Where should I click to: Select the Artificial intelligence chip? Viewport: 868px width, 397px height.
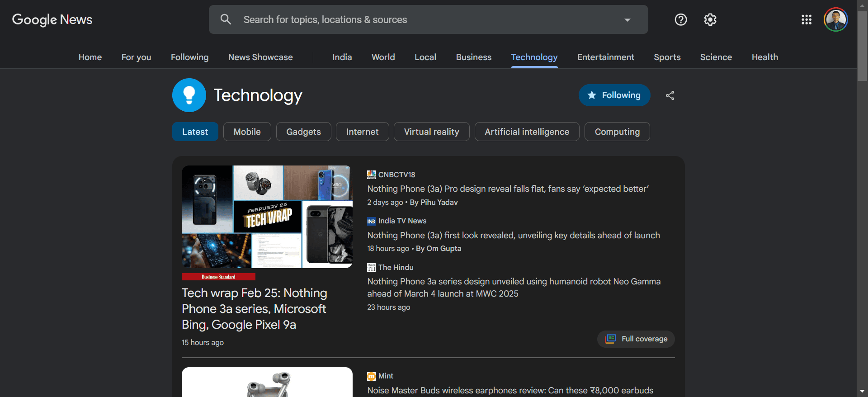click(527, 132)
